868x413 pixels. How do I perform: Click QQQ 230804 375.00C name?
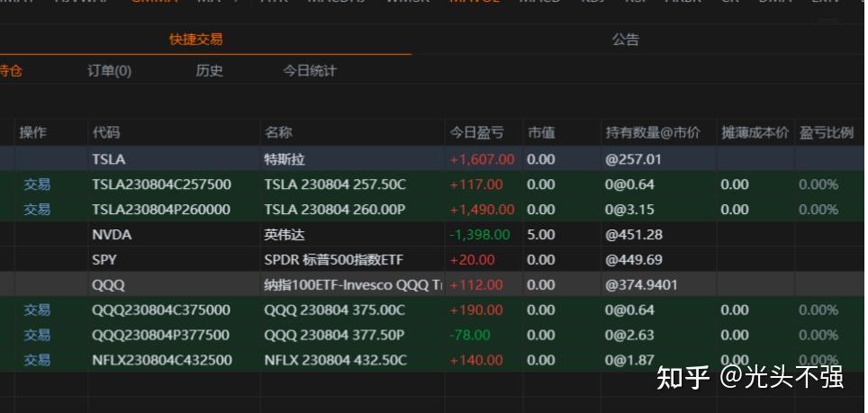coord(334,310)
